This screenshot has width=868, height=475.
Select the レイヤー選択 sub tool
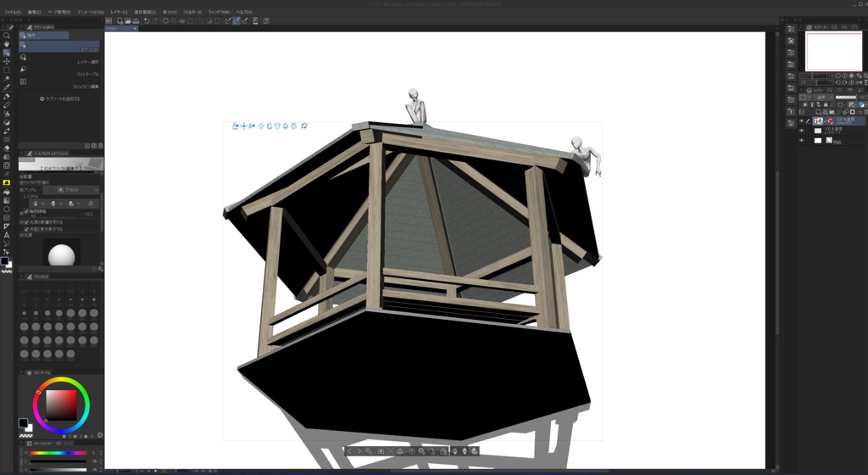pyautogui.click(x=59, y=59)
